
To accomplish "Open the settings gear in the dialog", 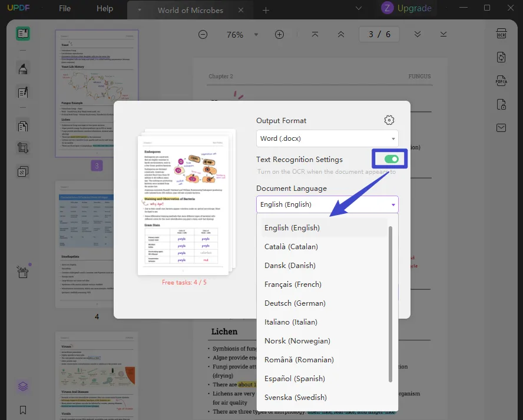I will tap(389, 120).
